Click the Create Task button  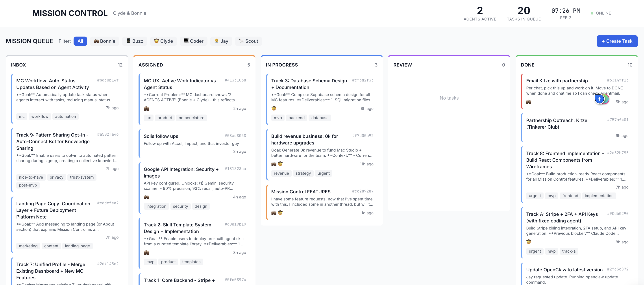click(x=617, y=41)
